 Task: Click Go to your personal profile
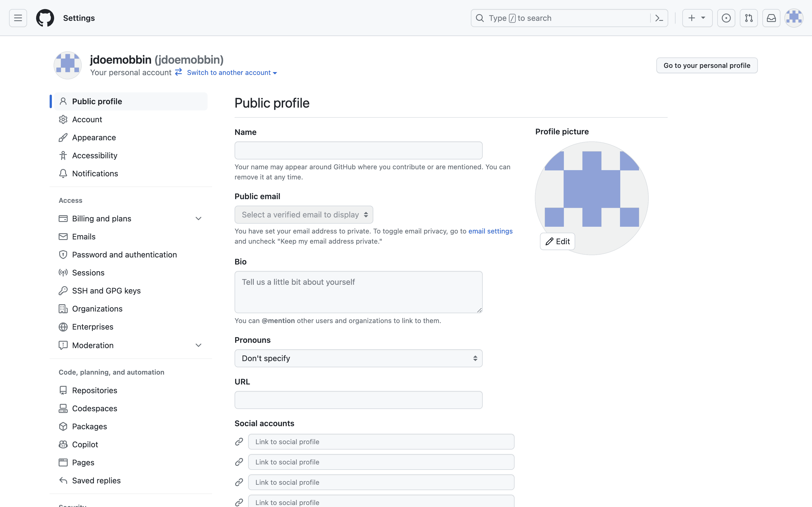point(707,65)
